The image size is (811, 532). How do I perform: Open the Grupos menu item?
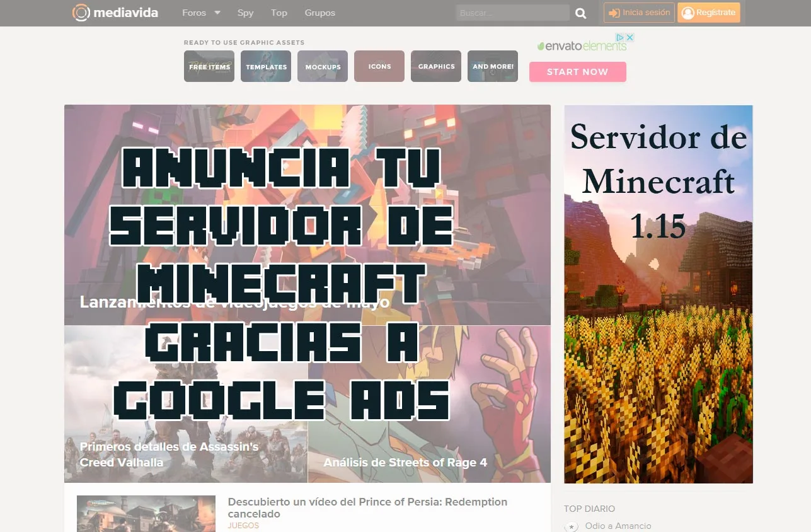320,13
